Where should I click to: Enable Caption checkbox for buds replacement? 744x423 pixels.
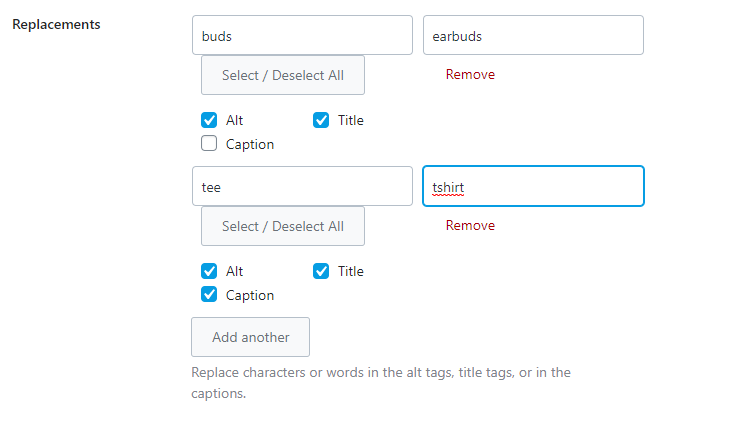(x=209, y=144)
